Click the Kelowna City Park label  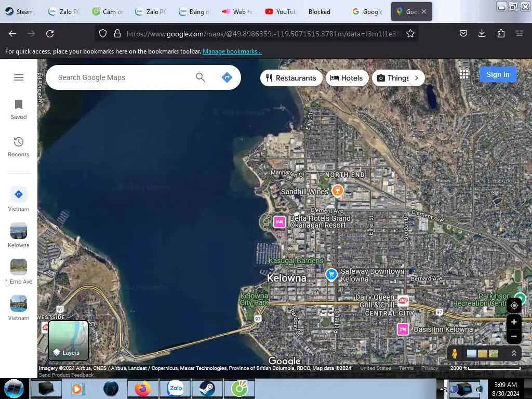[255, 299]
